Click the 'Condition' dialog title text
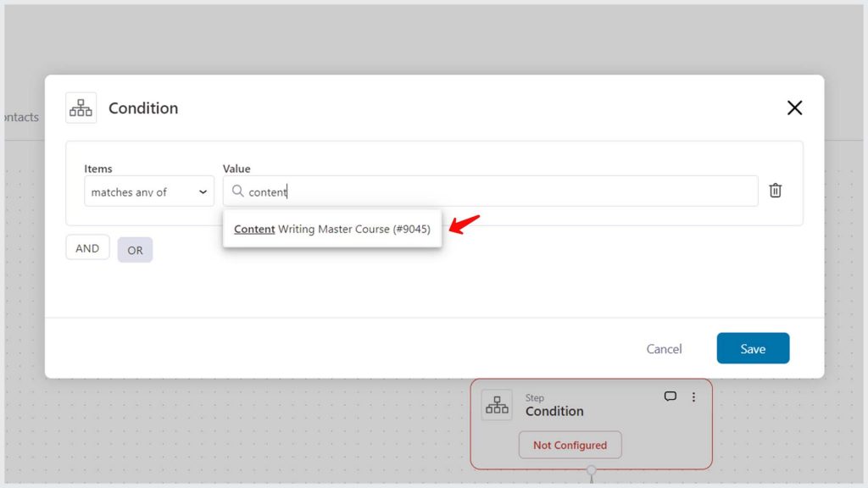Screen dimensions: 868x488 coord(143,108)
